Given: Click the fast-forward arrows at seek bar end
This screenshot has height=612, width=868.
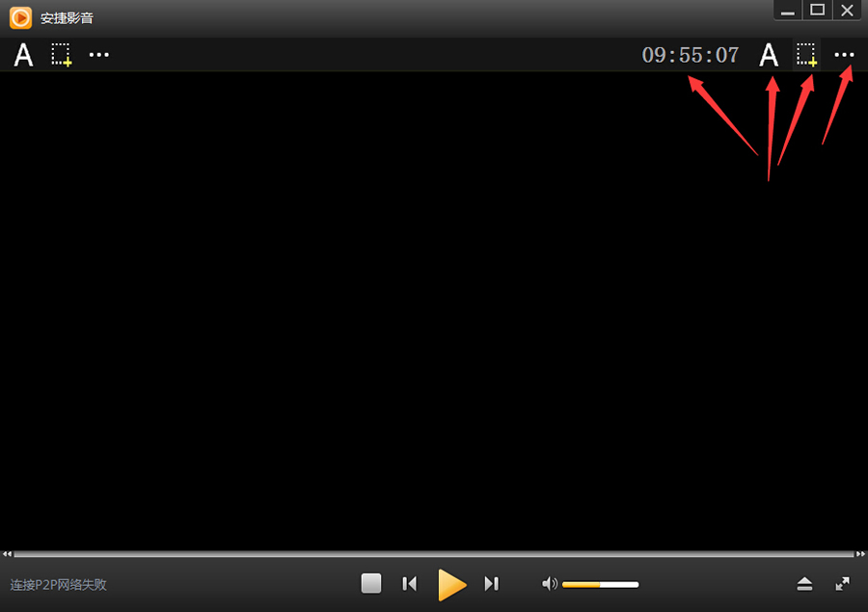Looking at the screenshot, I should [860, 554].
